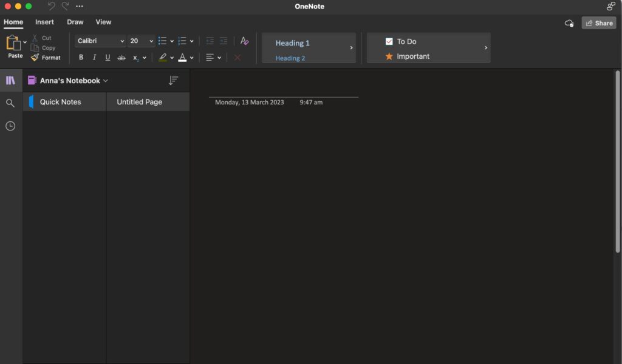Decrease the indent level
The height and width of the screenshot is (364, 622).
[210, 41]
